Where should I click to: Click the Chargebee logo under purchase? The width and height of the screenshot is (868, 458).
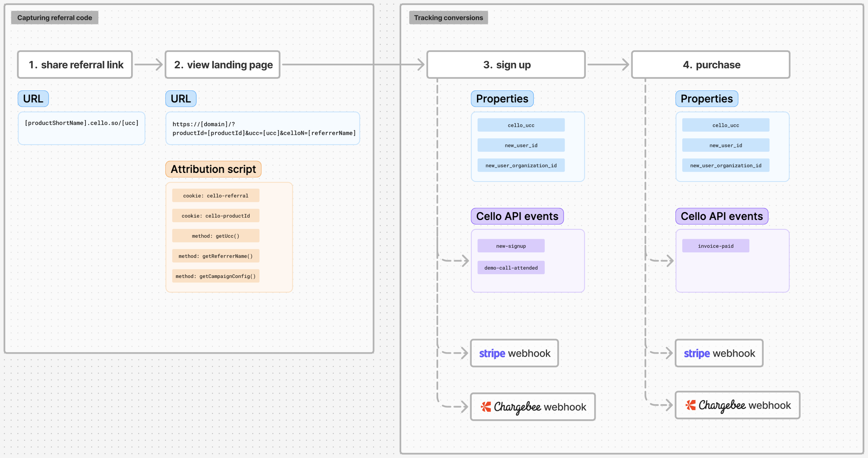(x=715, y=405)
